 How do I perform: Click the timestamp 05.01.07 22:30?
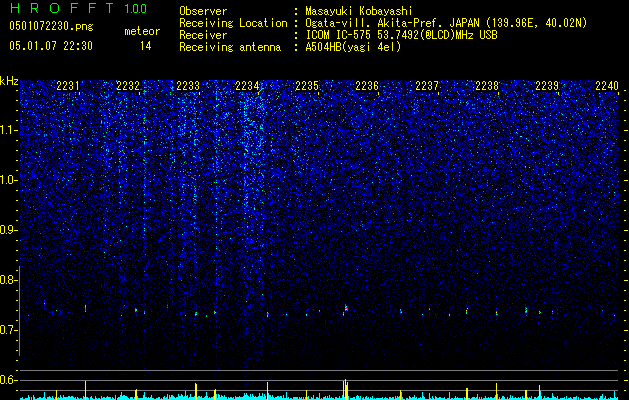(x=51, y=46)
